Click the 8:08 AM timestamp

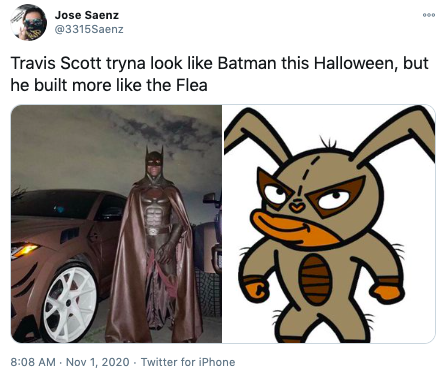33,362
